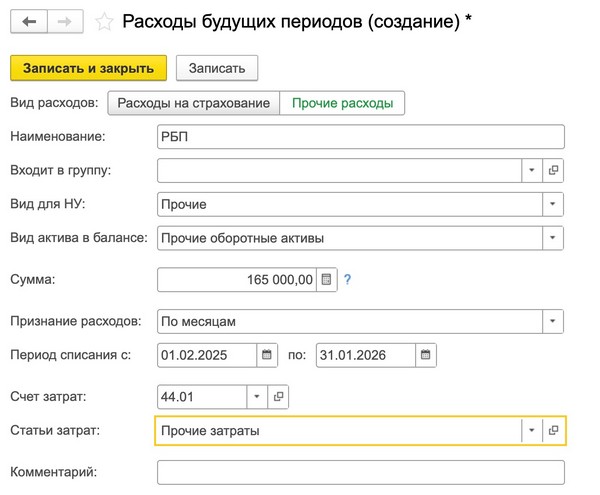Click the question mark help icon
Viewport: 600px width, 495px height.
pyautogui.click(x=347, y=281)
